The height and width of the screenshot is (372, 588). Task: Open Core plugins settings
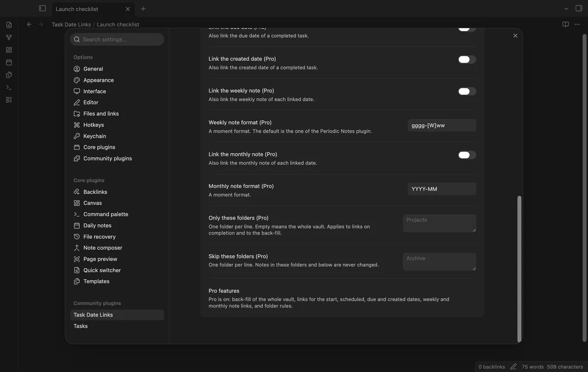(117, 147)
